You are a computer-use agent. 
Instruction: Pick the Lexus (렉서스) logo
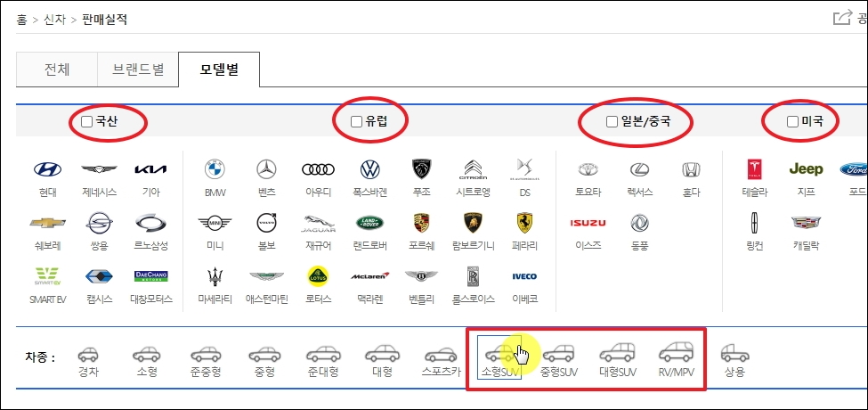[x=639, y=169]
